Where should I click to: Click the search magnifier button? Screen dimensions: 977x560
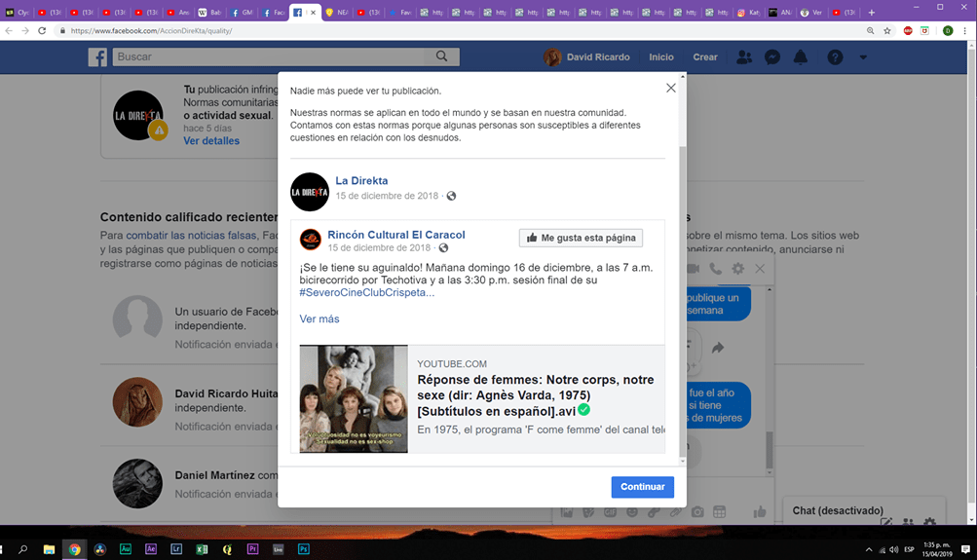click(x=442, y=56)
